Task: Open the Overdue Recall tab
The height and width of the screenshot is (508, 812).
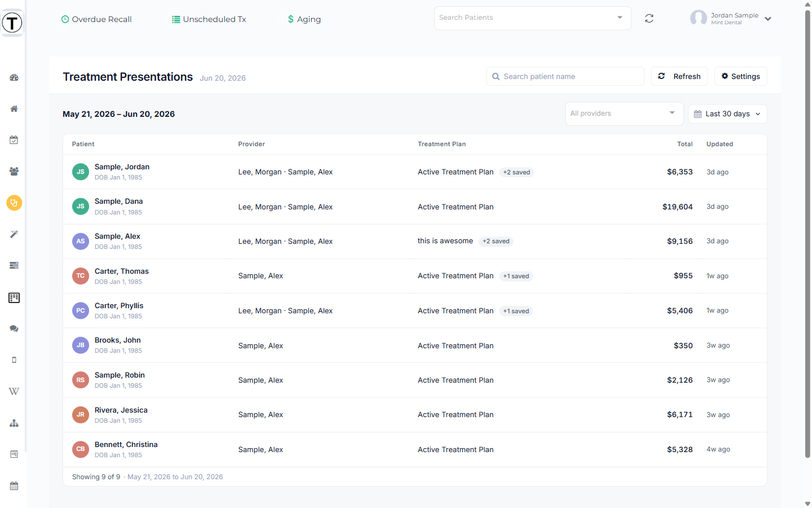Action: pos(96,19)
